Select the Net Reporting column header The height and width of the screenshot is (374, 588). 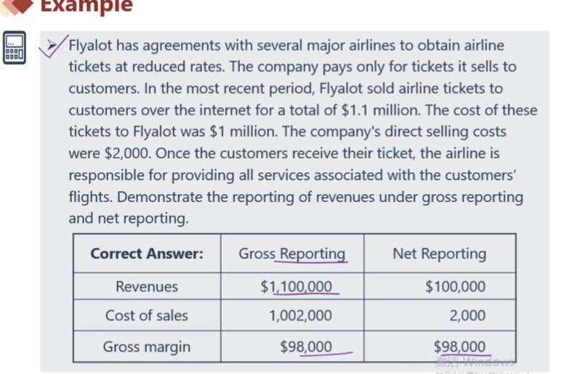(x=439, y=253)
